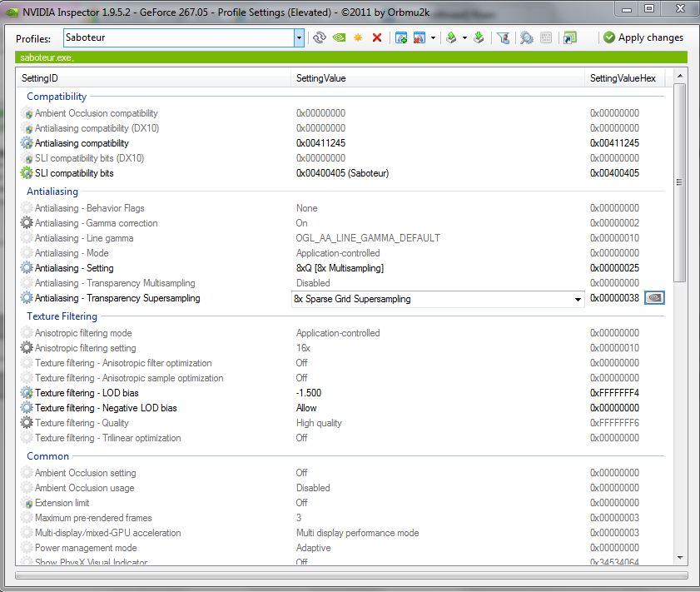Select the Multi-display/mixed-GPU acceleration row
This screenshot has width=700, height=592.
341,533
